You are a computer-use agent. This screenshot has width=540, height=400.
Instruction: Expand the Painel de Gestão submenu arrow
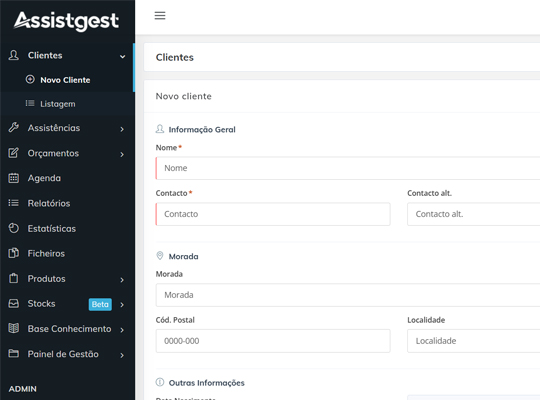tap(122, 355)
